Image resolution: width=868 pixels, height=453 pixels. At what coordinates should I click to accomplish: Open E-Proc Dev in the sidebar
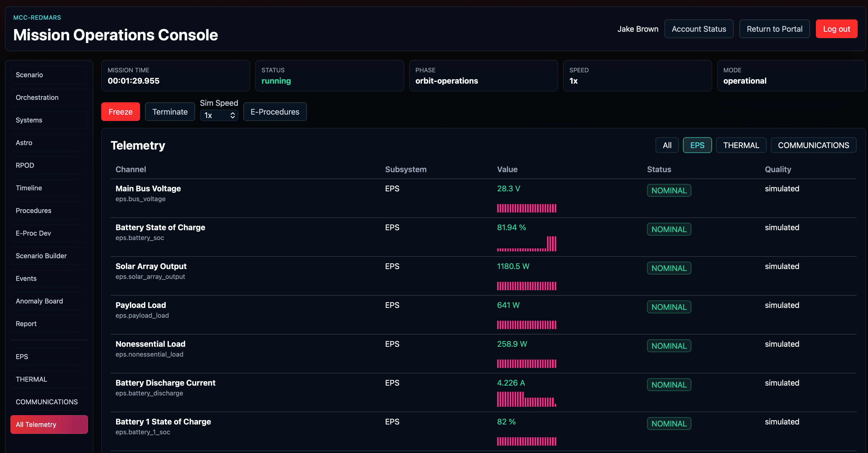pyautogui.click(x=49, y=233)
